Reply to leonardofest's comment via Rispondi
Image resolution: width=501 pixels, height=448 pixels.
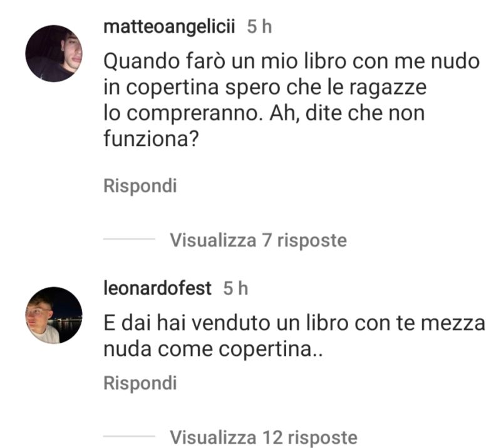coord(140,383)
